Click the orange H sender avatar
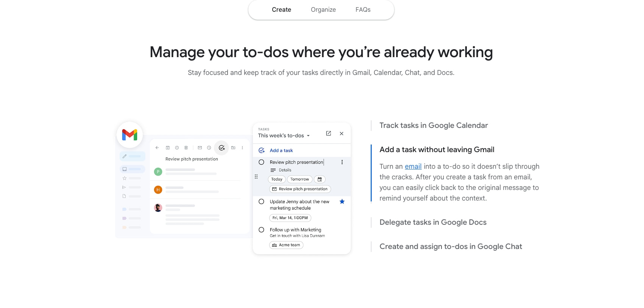Viewport: 644px width, 308px height. (158, 190)
